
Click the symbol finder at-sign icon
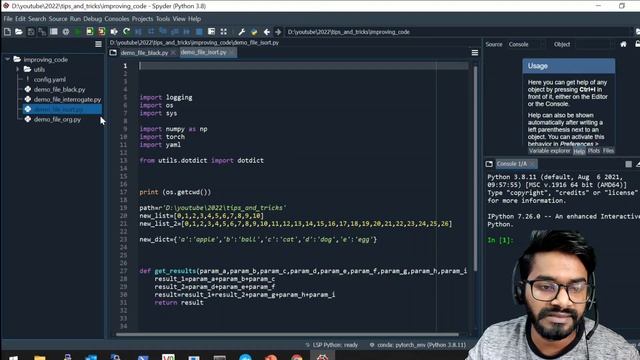(66, 32)
